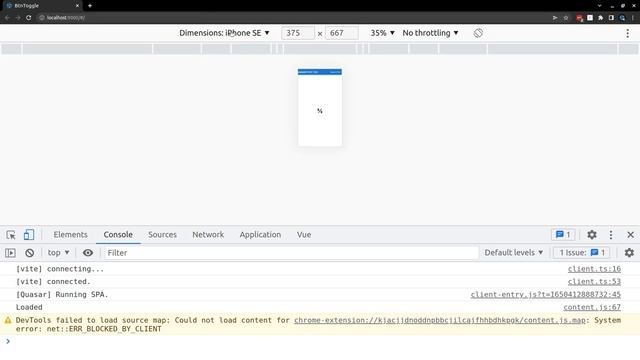Open the client.ts:53 source link
Image resolution: width=640 pixels, height=360 pixels.
[x=594, y=282]
